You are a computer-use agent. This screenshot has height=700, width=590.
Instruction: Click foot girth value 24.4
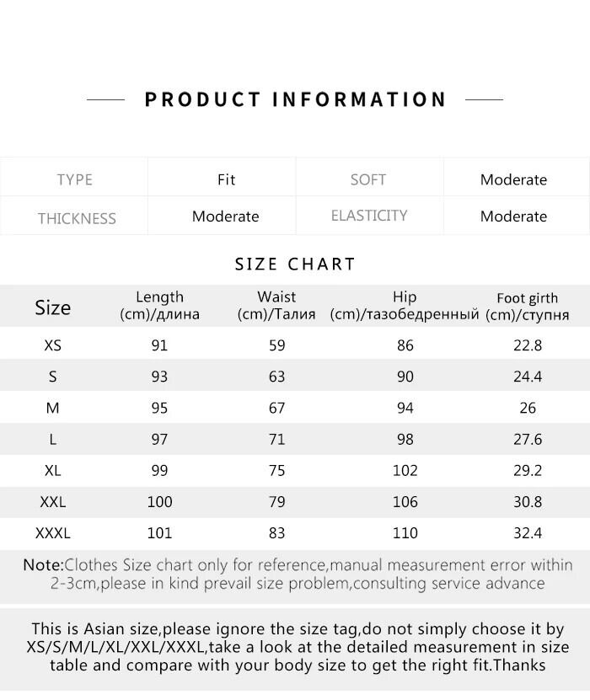coord(528,377)
